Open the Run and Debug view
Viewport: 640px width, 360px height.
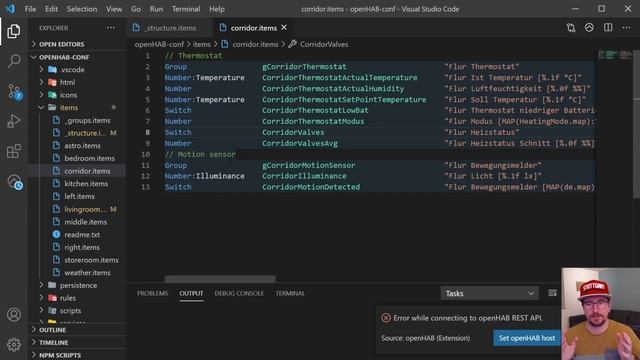(13, 121)
